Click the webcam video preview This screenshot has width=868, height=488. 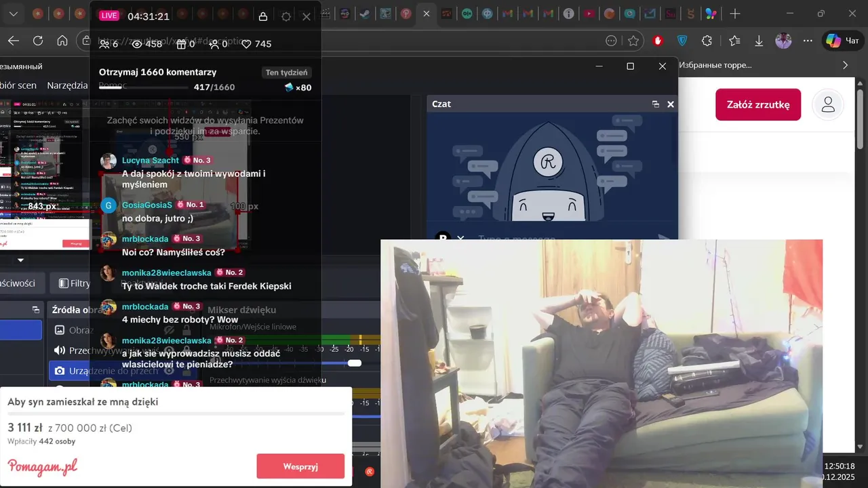601,363
